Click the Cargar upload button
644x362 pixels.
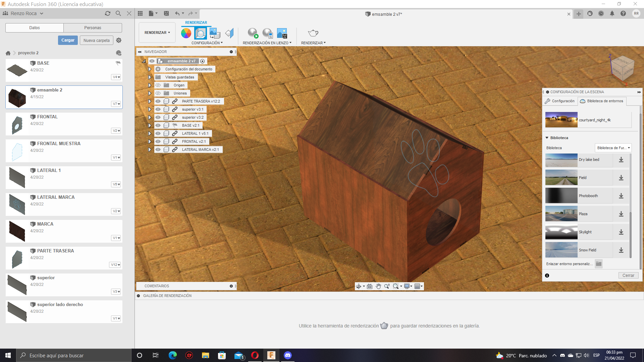[x=68, y=40]
